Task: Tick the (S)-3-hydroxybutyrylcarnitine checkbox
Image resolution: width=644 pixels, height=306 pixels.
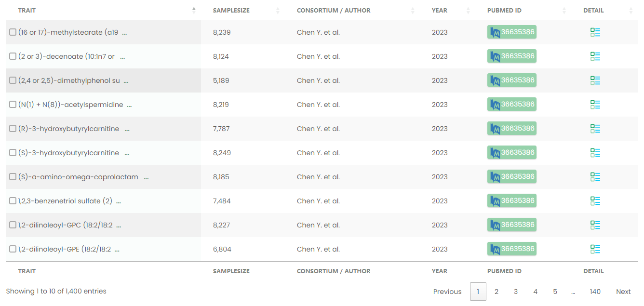Action: pos(13,153)
